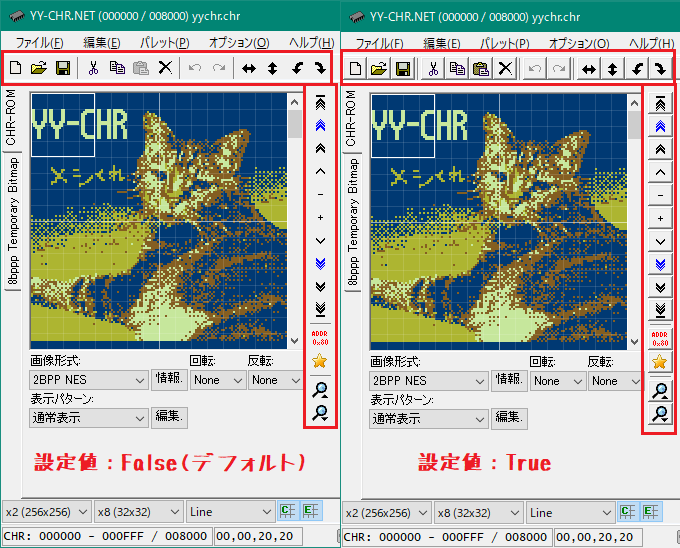680x548 pixels.
Task: Open ヘルプ(H) menu in right window
Action: click(x=652, y=43)
